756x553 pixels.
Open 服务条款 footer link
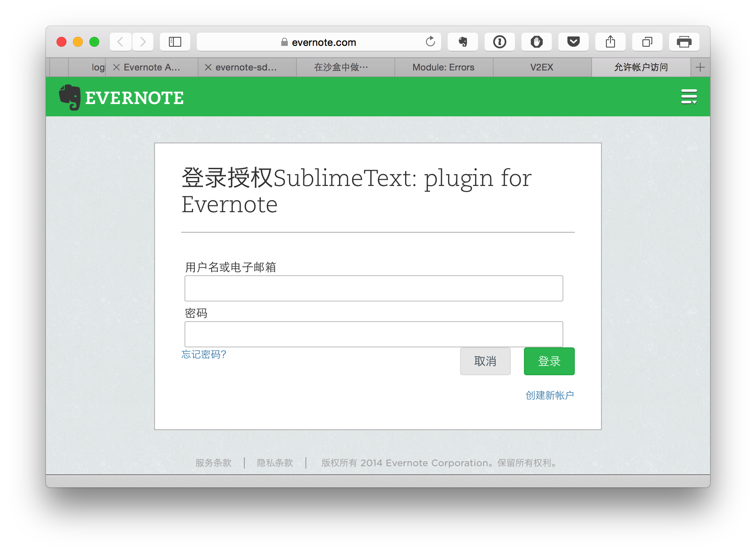tap(214, 463)
